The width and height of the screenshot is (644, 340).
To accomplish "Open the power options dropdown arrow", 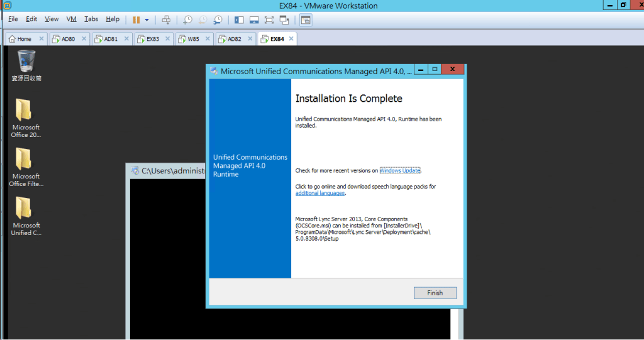I will 147,19.
